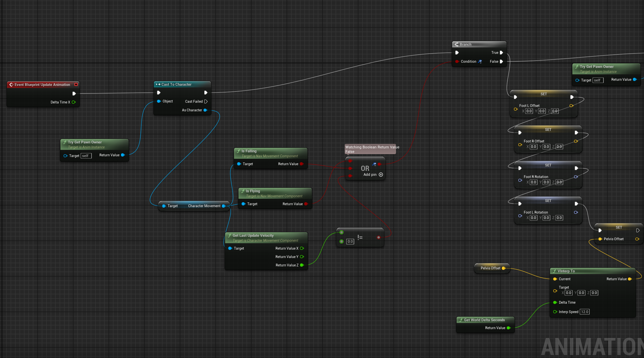The image size is (644, 358).
Task: Click Foot L Offset X value field
Action: point(529,111)
